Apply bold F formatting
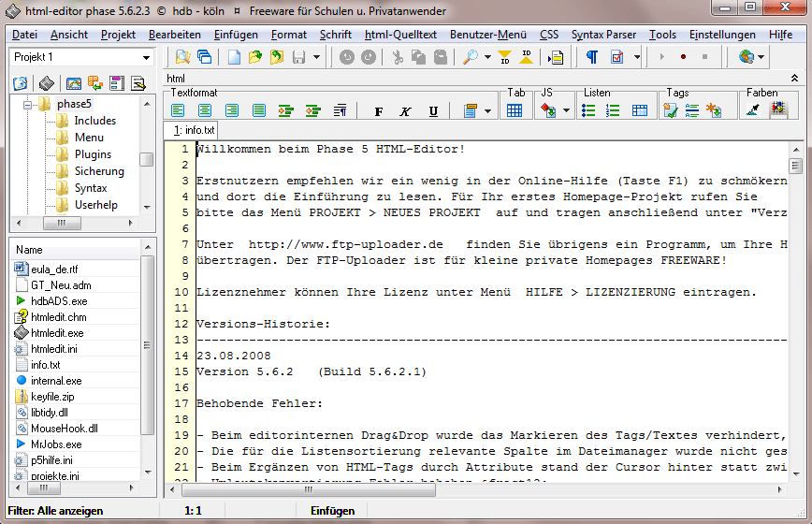 tap(379, 111)
